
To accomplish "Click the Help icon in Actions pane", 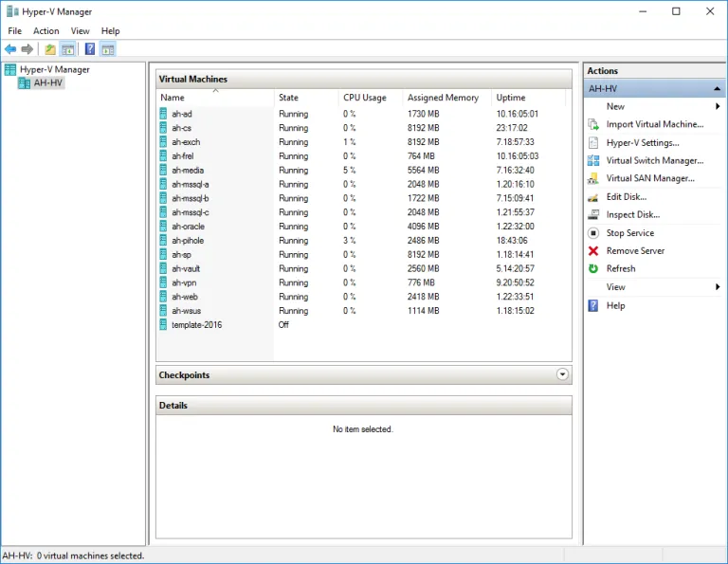I will [593, 305].
